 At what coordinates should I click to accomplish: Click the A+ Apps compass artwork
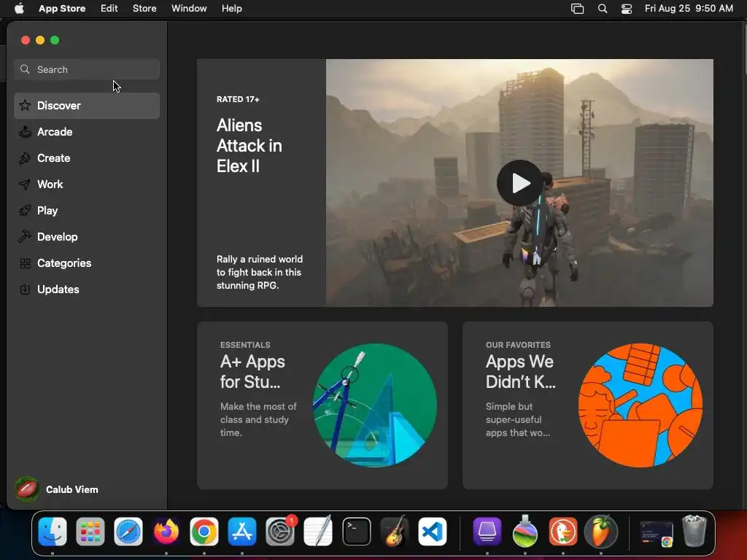click(375, 405)
